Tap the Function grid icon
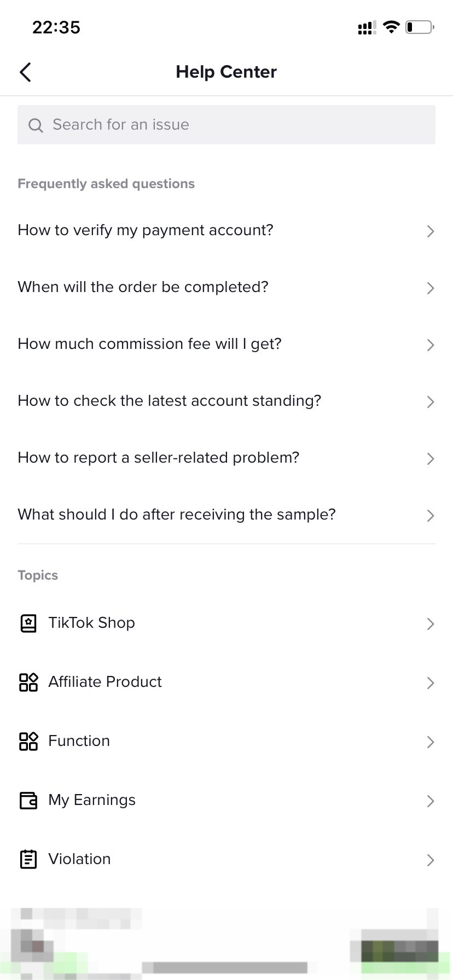453x980 pixels. click(x=28, y=742)
